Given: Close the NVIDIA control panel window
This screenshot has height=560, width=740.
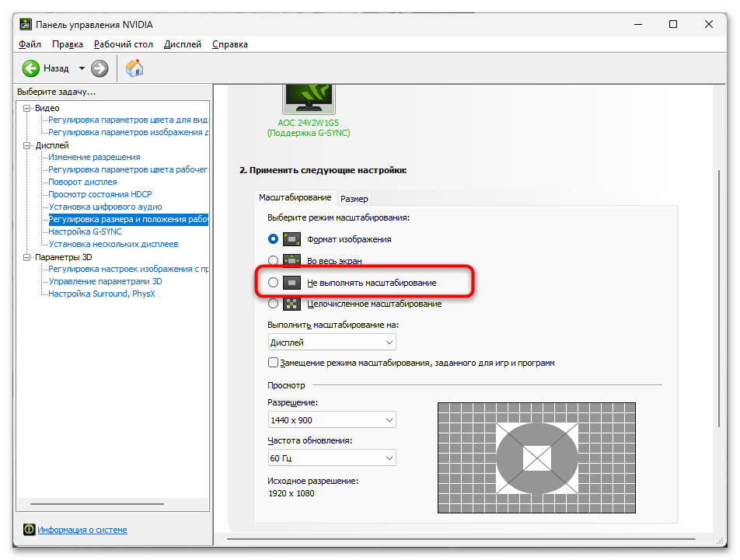Looking at the screenshot, I should (x=709, y=24).
